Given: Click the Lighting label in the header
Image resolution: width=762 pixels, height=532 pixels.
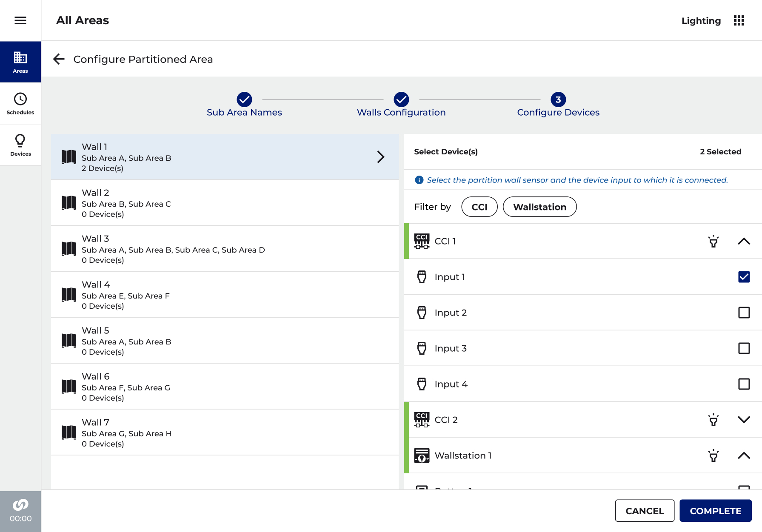Looking at the screenshot, I should 701,21.
